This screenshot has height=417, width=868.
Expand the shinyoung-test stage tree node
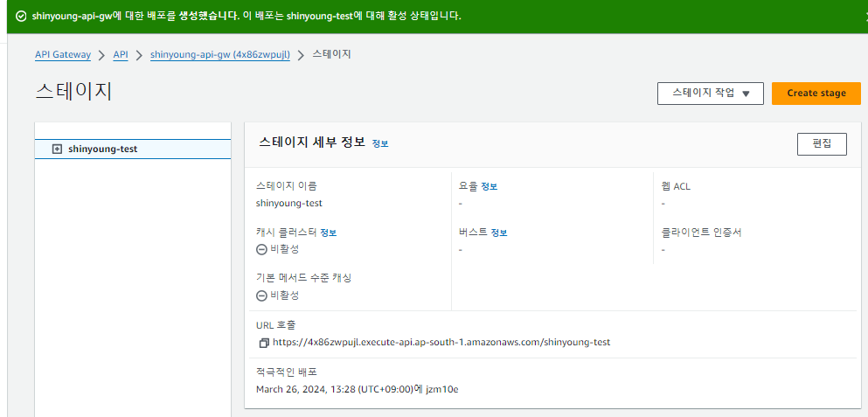57,149
